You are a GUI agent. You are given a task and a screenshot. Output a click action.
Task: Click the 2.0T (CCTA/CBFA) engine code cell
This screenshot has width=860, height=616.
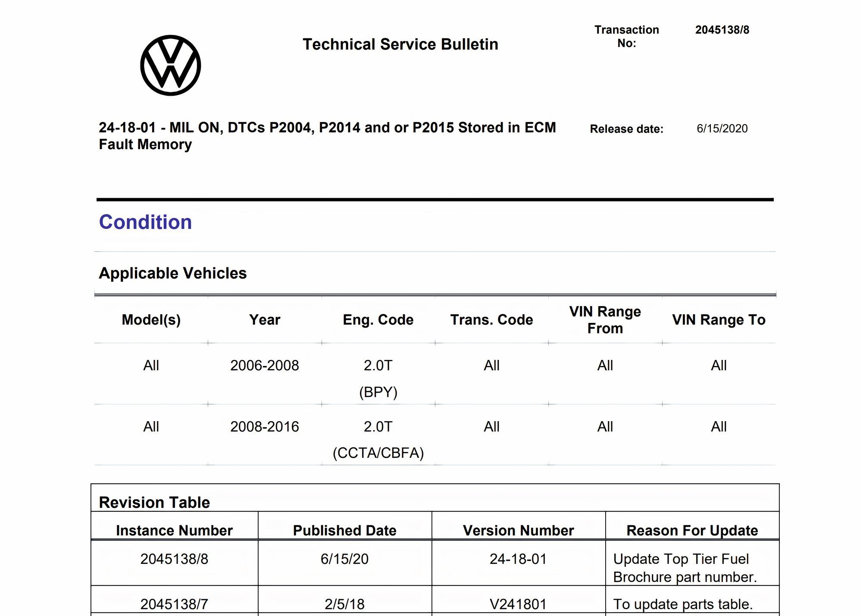378,440
